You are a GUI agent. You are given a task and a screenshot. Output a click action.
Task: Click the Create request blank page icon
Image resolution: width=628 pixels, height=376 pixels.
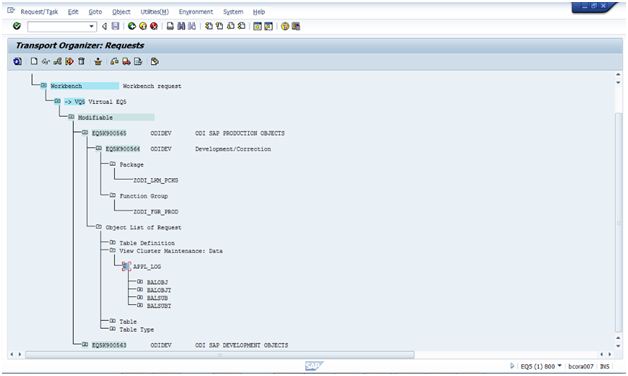[34, 62]
